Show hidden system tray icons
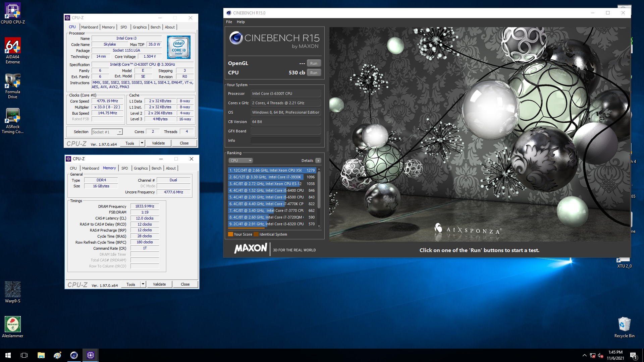 [x=585, y=355]
